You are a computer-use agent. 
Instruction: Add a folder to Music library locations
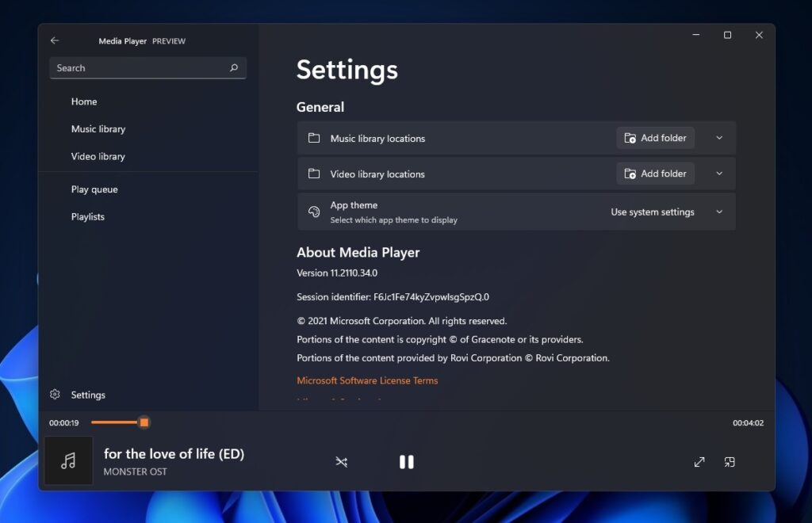[655, 137]
